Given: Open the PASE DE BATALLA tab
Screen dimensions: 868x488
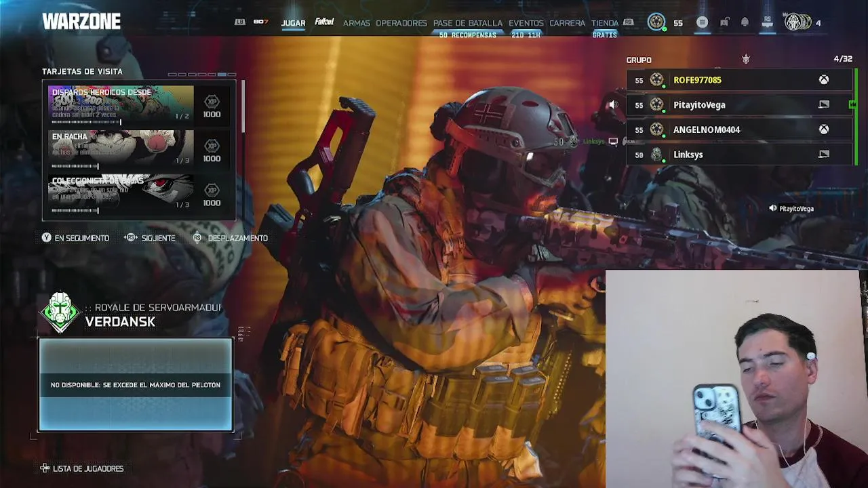Looking at the screenshot, I should pos(468,23).
